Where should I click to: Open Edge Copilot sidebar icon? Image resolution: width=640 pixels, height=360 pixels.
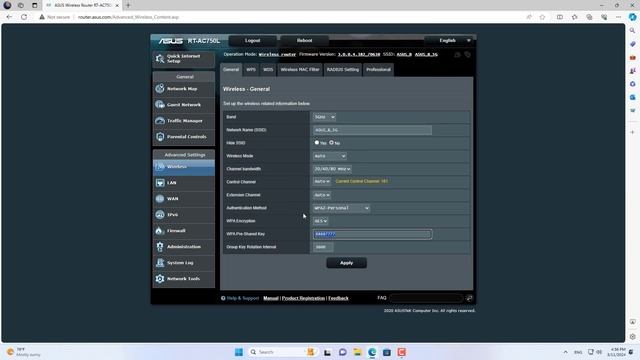[632, 17]
